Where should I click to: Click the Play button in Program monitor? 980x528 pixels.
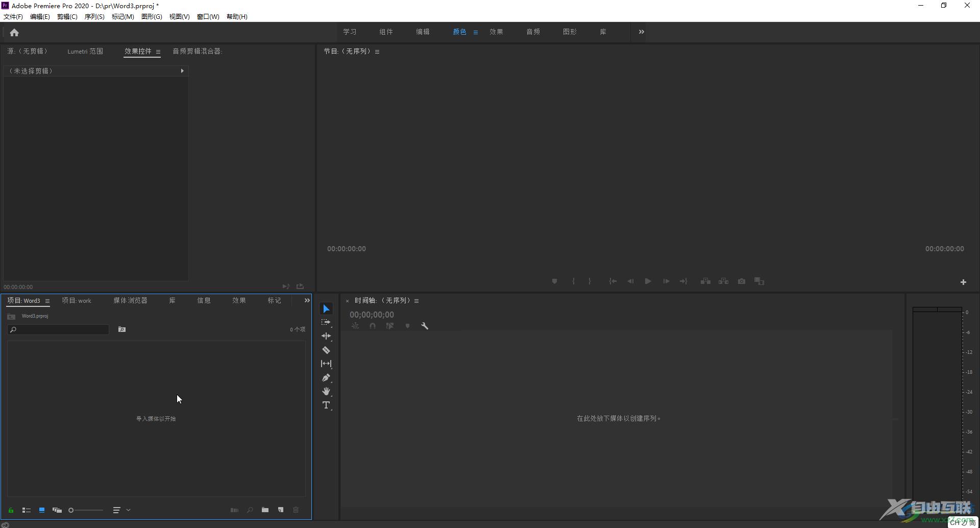tap(648, 281)
